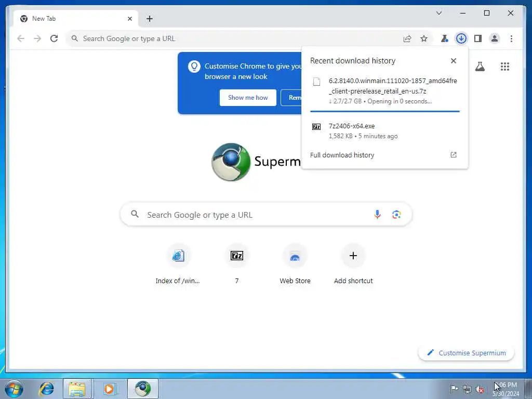
Task: Open the Google apps grid
Action: click(505, 66)
